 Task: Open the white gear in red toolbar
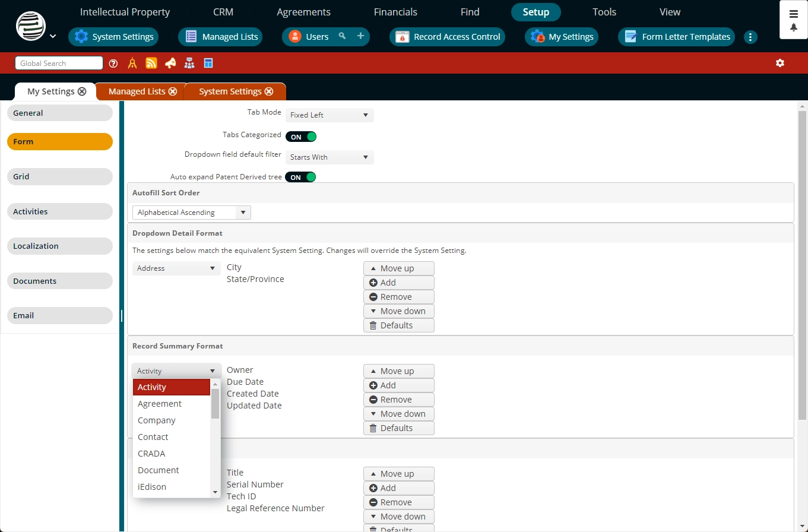pos(780,63)
